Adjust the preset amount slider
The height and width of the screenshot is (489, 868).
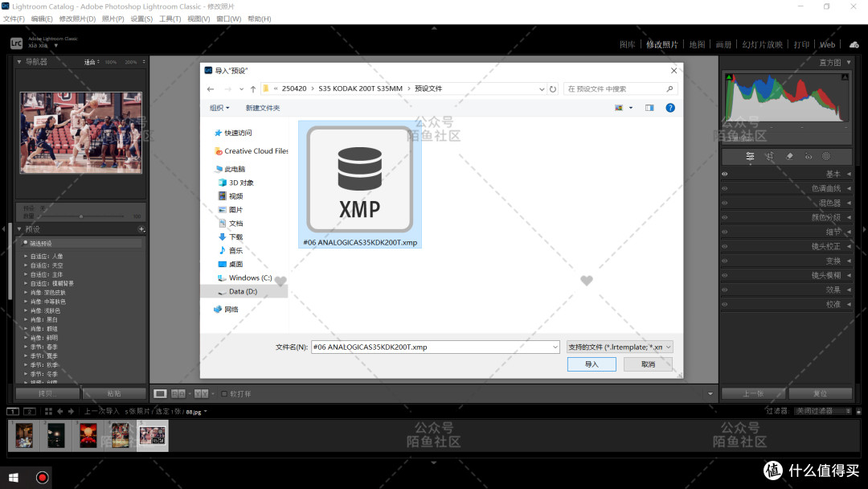click(x=81, y=216)
